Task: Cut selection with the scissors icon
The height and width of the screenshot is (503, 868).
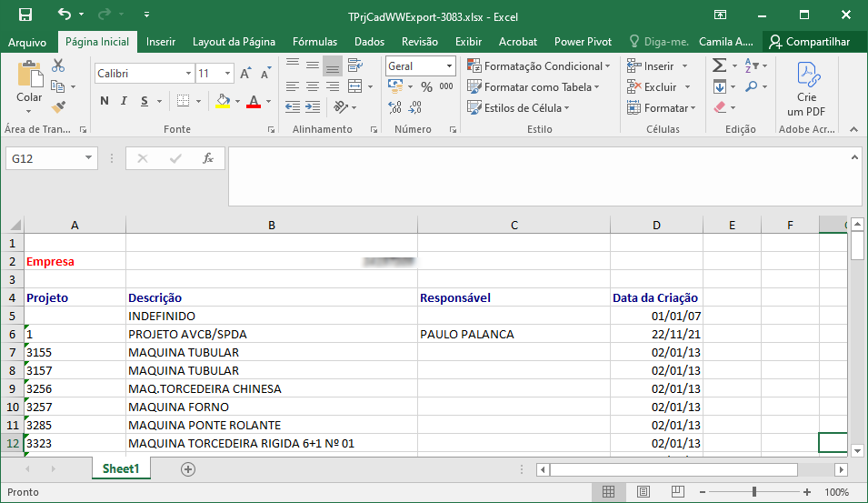Action: [58, 65]
